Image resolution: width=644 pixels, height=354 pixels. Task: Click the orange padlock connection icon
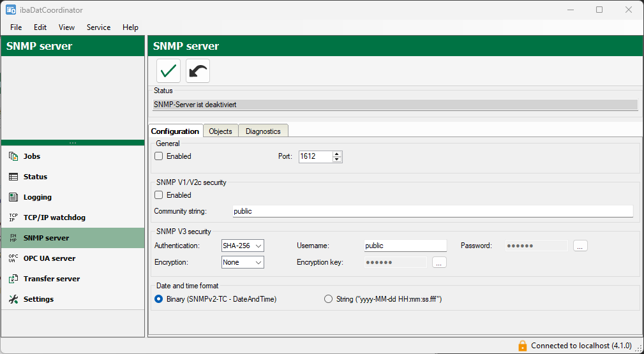coord(522,345)
